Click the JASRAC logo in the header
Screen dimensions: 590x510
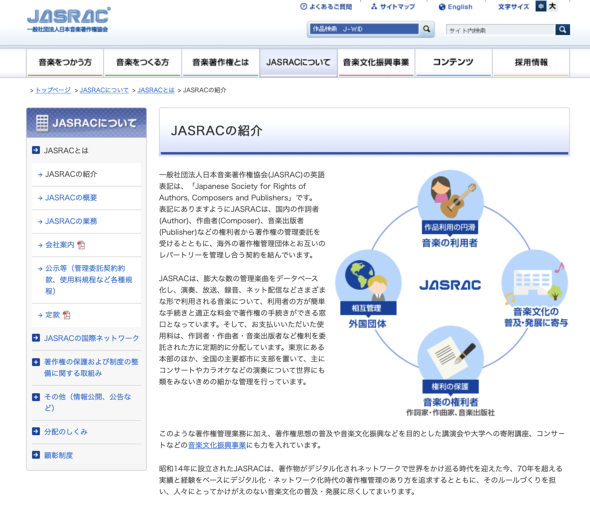tap(68, 19)
